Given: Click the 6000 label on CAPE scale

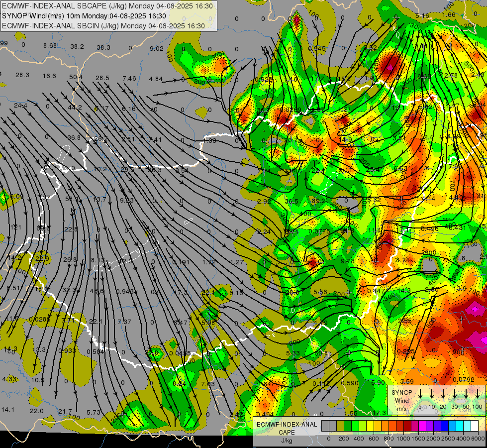Looking at the screenshot, I should click(x=478, y=439).
